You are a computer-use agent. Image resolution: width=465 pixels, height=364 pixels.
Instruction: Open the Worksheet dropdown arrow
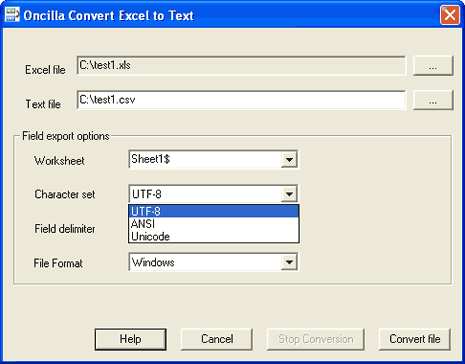click(x=289, y=160)
